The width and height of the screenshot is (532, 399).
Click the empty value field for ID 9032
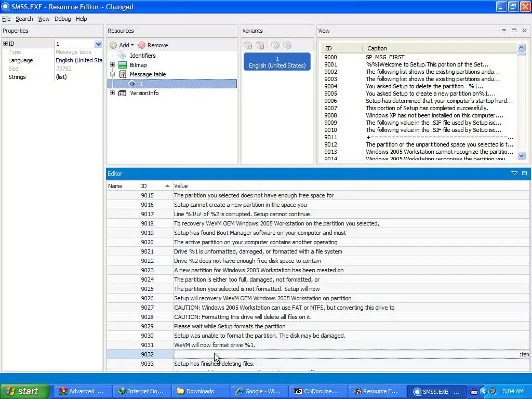tap(351, 354)
